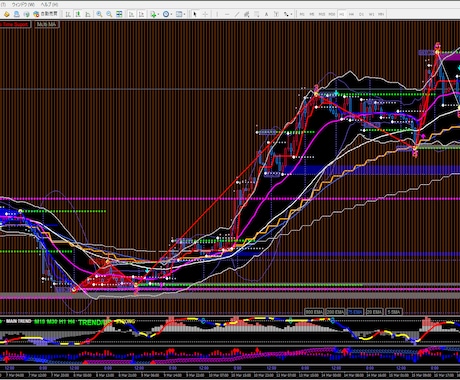Open the arrows and shapes dropdown
The width and height of the screenshot is (460, 380).
click(x=288, y=14)
